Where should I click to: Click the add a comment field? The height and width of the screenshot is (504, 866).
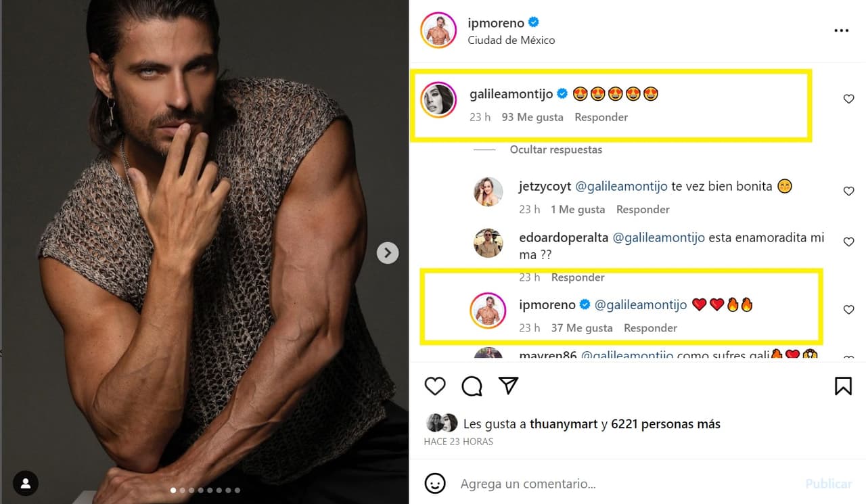609,484
